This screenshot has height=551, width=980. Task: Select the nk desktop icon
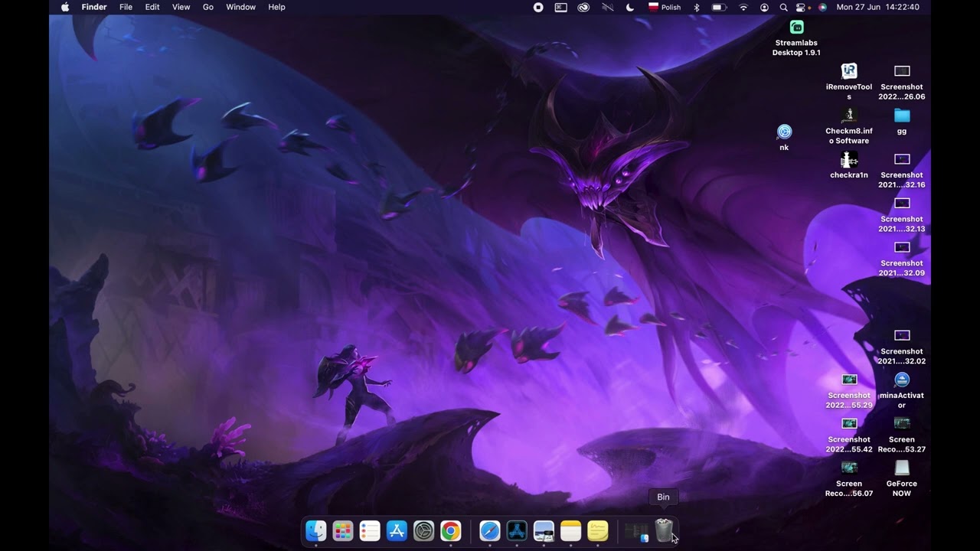[x=784, y=132]
